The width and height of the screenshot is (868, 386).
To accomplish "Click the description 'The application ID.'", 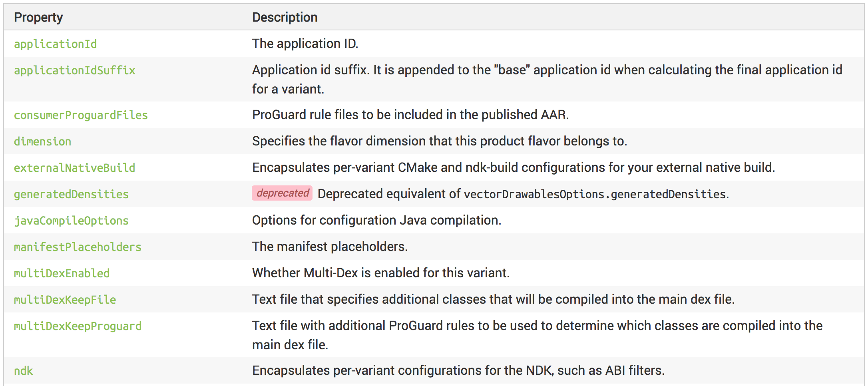I will (x=305, y=44).
